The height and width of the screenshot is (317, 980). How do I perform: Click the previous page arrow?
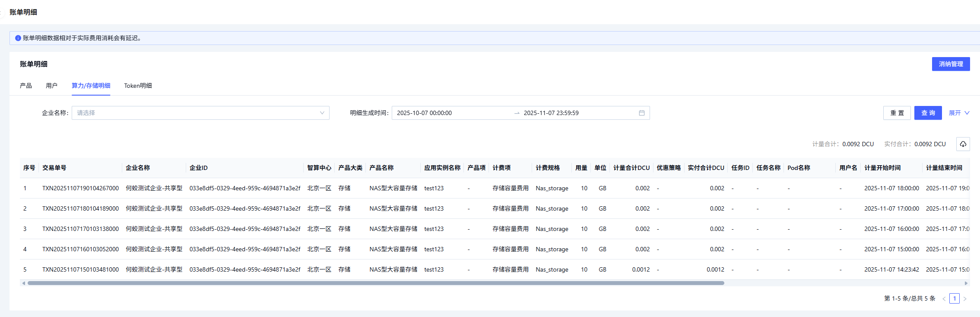point(944,299)
